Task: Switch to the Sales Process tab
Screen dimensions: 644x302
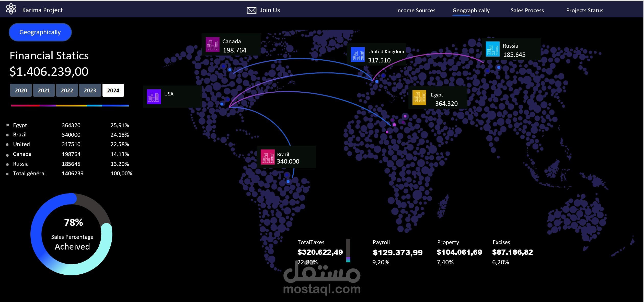Action: click(x=527, y=10)
